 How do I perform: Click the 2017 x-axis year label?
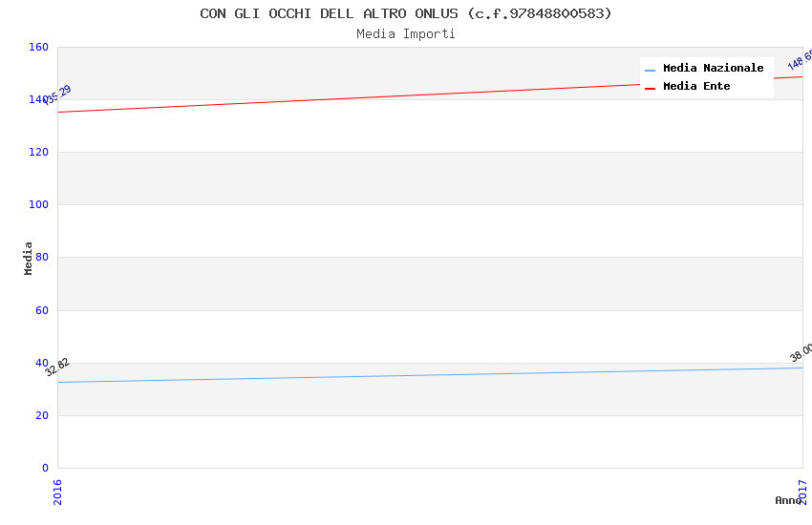click(802, 492)
